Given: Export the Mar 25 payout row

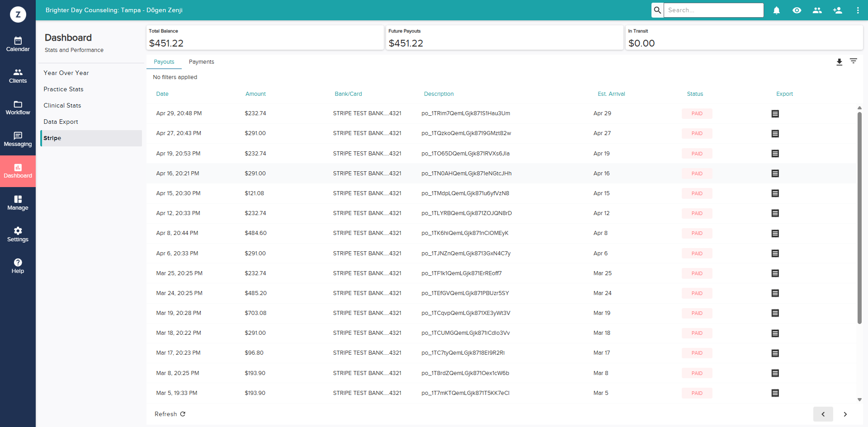Looking at the screenshot, I should click(775, 273).
